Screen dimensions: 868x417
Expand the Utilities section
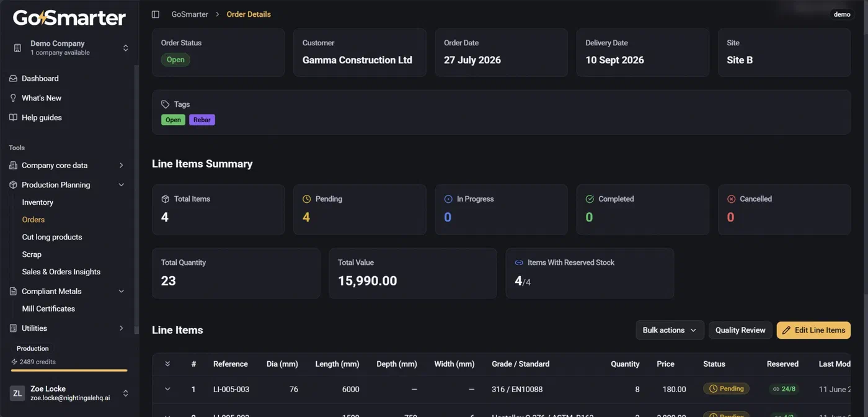[x=121, y=328]
